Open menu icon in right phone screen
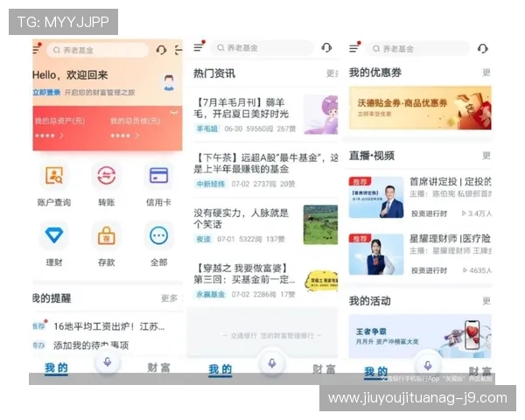Image resolution: width=525 pixels, height=420 pixels. point(354,47)
